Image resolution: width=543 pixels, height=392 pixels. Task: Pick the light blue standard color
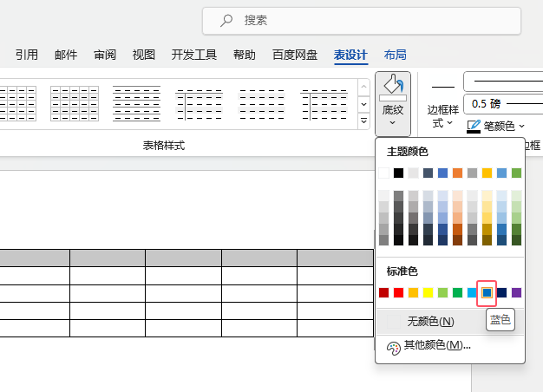[472, 292]
